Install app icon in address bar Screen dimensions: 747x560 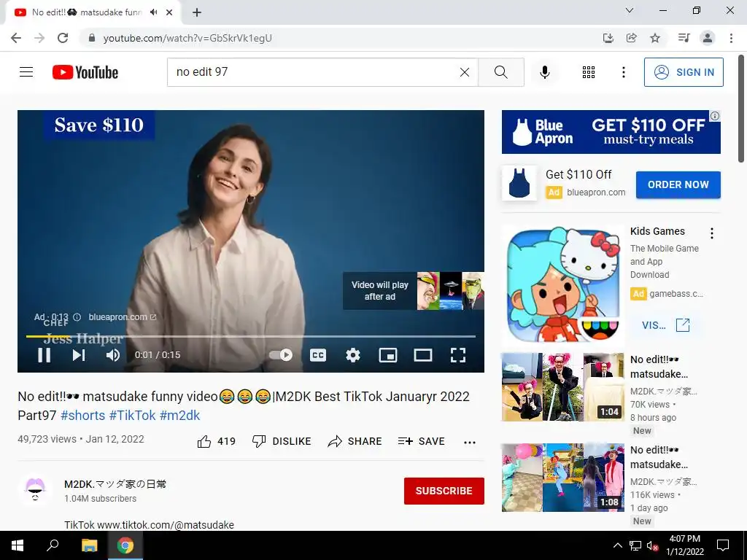(x=608, y=38)
